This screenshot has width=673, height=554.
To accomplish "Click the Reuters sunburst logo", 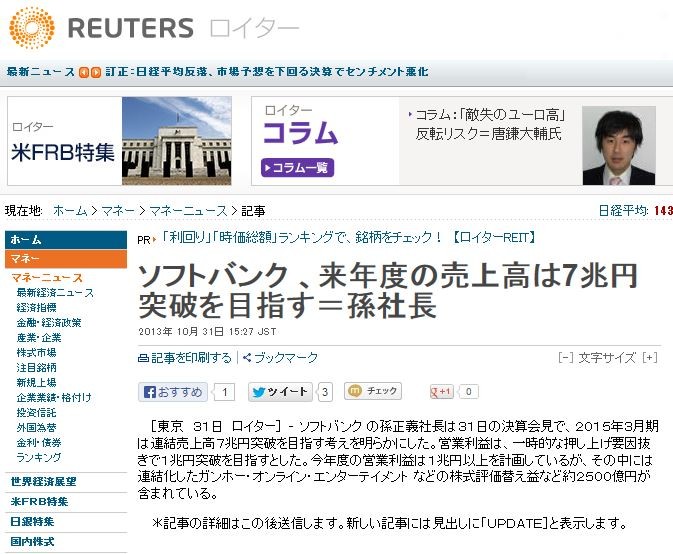I will click(x=32, y=28).
